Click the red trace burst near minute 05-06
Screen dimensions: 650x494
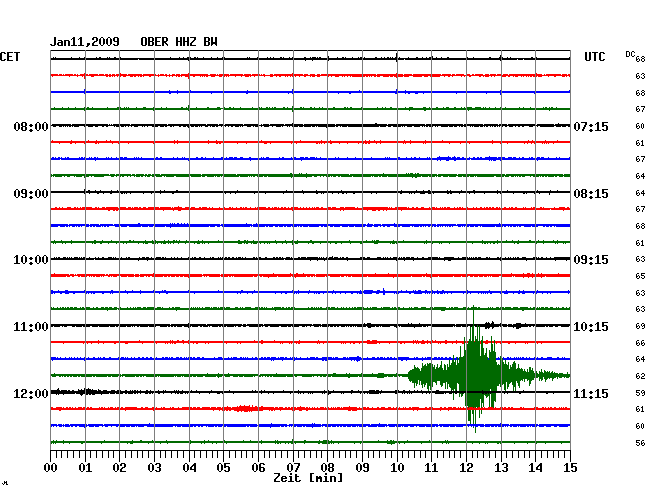[x=245, y=409]
